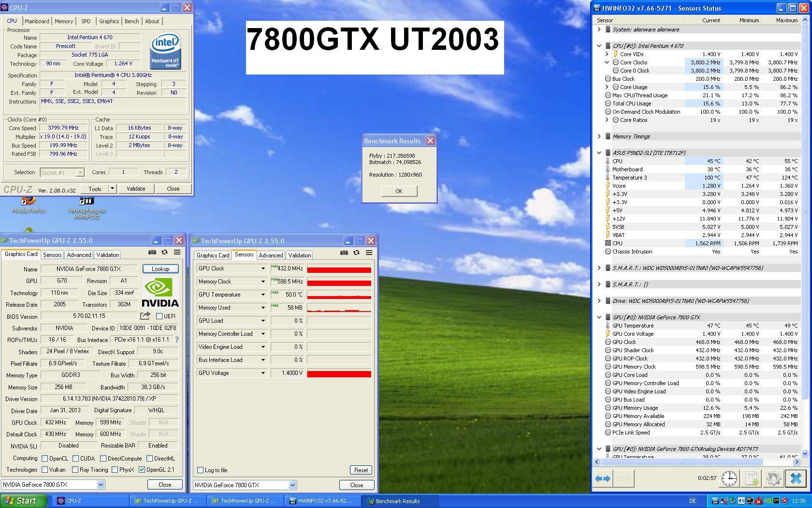Open the GPU Temperature sensor dropdown

263,295
